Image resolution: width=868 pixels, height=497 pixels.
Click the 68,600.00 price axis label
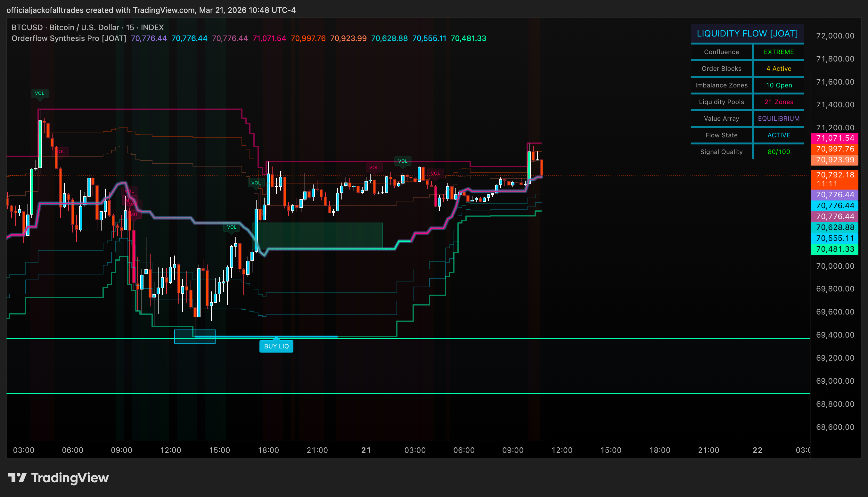click(x=835, y=427)
